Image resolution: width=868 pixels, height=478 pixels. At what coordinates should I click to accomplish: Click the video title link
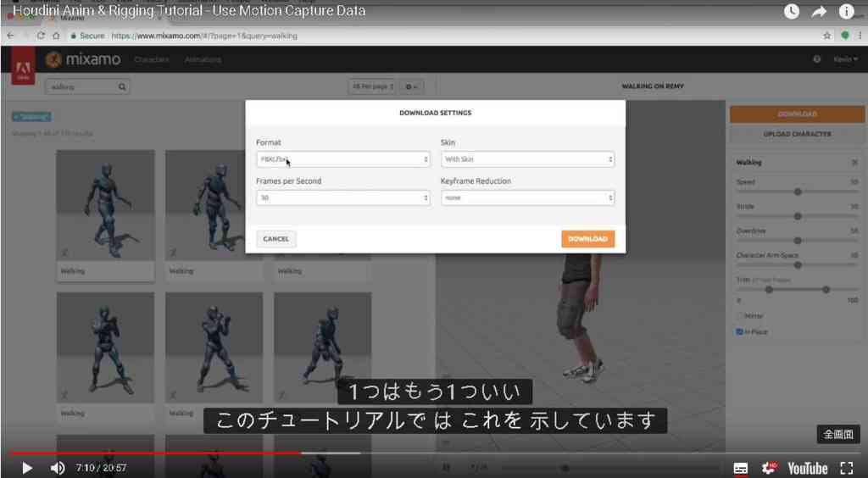(189, 10)
